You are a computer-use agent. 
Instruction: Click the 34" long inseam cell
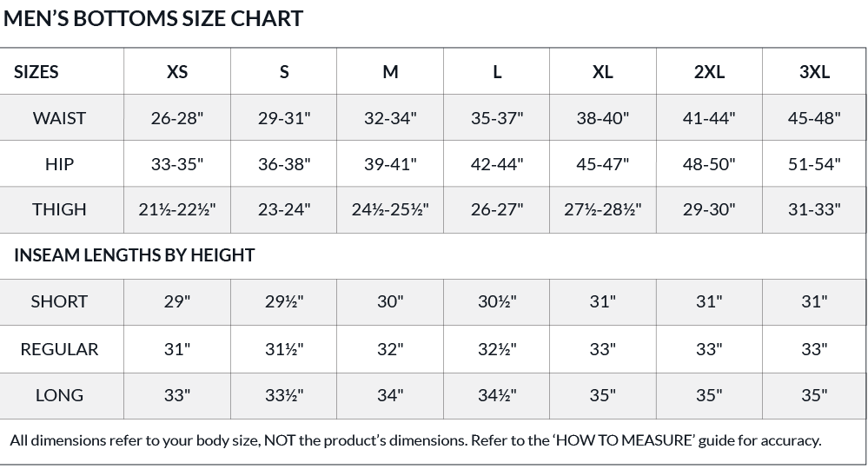(390, 395)
